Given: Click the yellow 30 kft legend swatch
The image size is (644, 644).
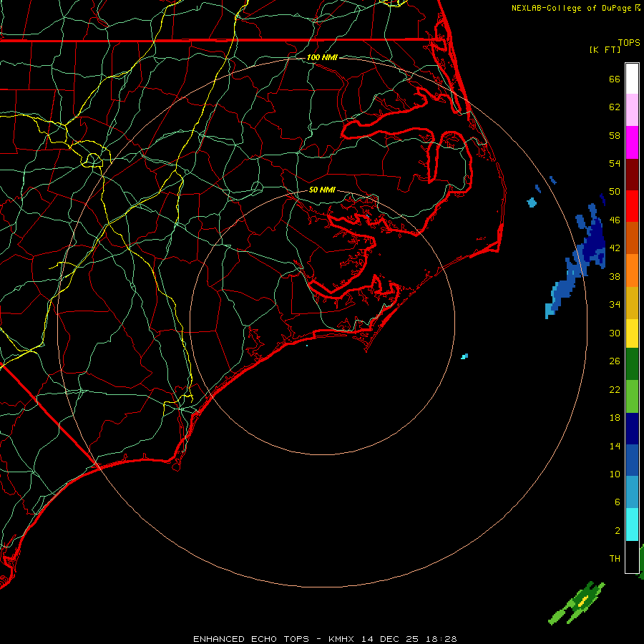Looking at the screenshot, I should (632, 333).
